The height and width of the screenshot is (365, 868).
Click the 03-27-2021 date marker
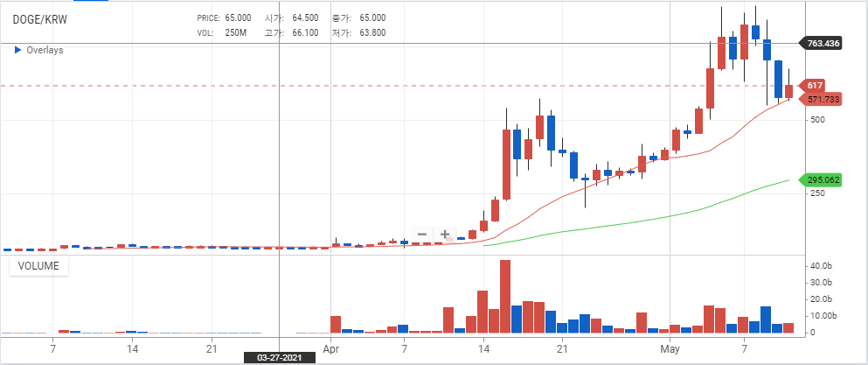pyautogui.click(x=280, y=358)
